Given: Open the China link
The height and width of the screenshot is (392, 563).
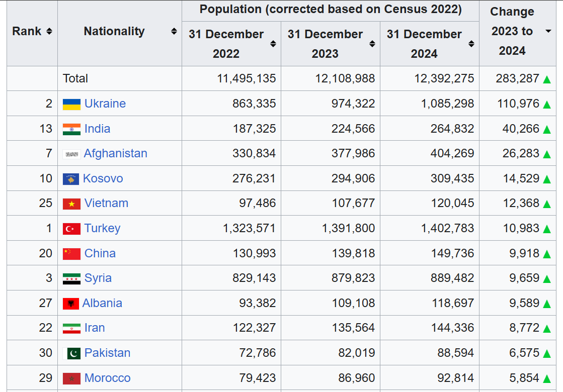Looking at the screenshot, I should (100, 253).
